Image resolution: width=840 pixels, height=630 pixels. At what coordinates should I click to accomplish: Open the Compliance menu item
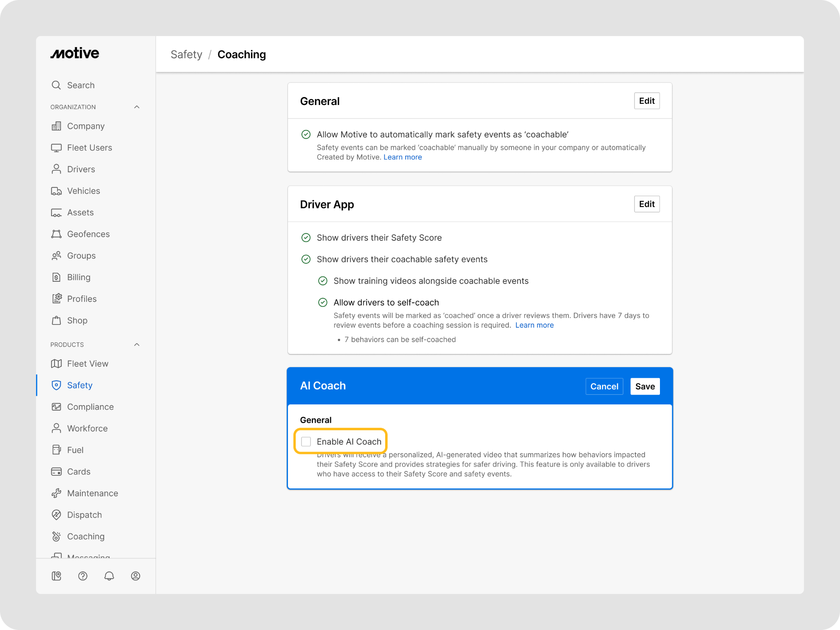pyautogui.click(x=96, y=407)
